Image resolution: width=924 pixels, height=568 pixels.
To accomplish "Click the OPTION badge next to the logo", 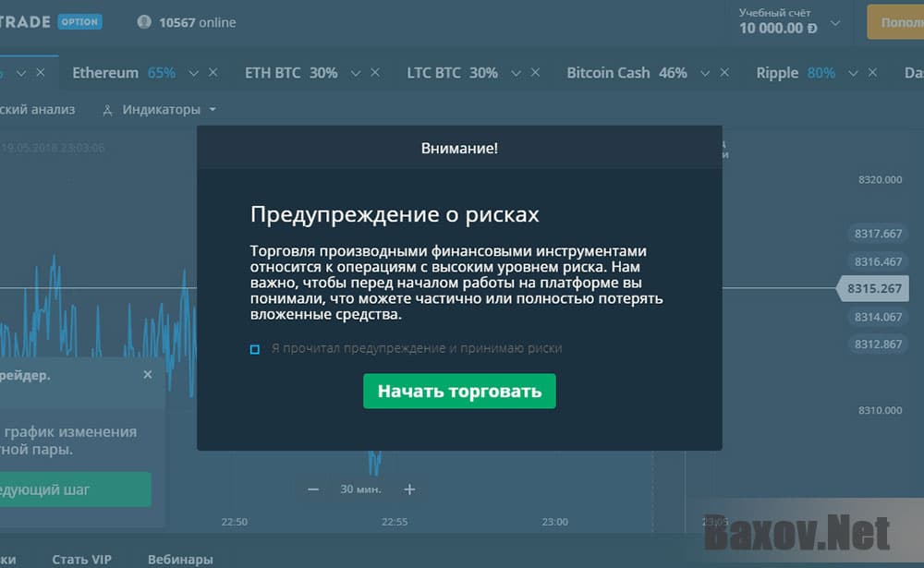I will pyautogui.click(x=79, y=21).
